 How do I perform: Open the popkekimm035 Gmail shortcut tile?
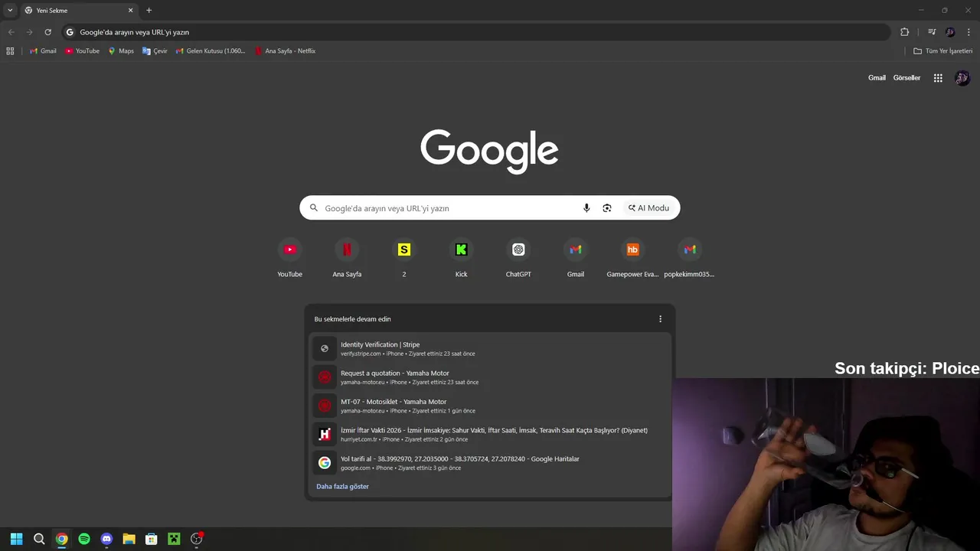[x=690, y=258]
